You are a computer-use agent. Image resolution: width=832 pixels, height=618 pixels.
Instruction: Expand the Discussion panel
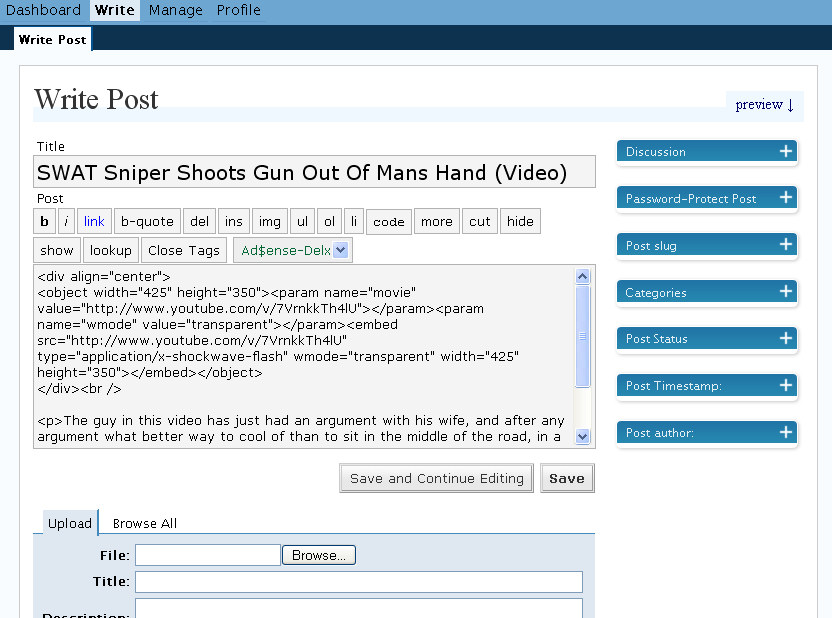tap(786, 152)
